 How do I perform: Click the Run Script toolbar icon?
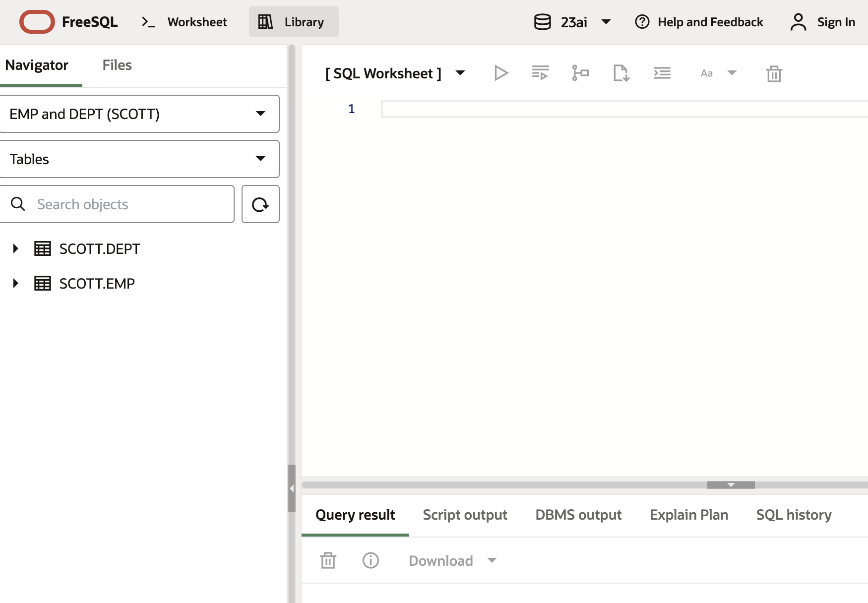click(x=540, y=73)
